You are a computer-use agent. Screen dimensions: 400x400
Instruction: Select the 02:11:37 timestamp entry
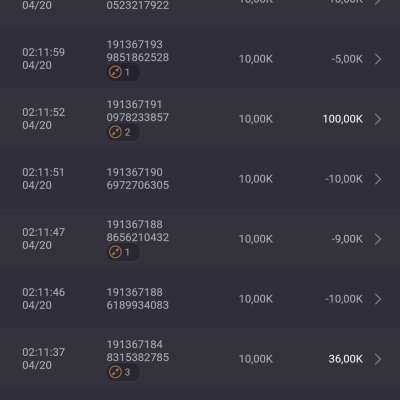(x=43, y=359)
